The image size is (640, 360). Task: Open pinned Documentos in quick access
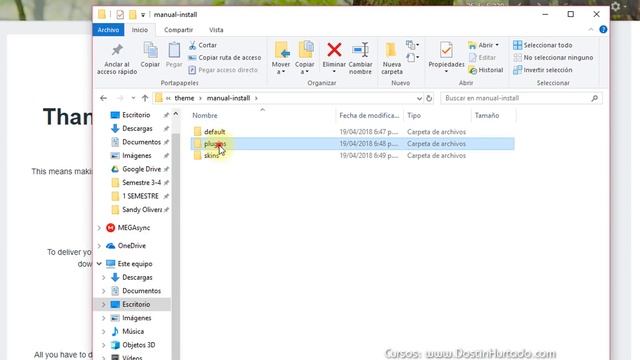[x=141, y=142]
